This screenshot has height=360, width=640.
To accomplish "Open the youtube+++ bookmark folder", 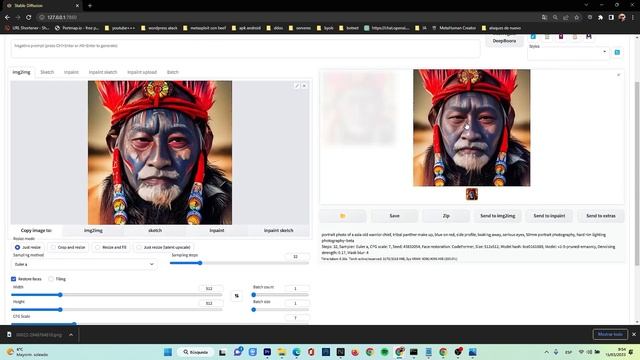I will [x=120, y=28].
